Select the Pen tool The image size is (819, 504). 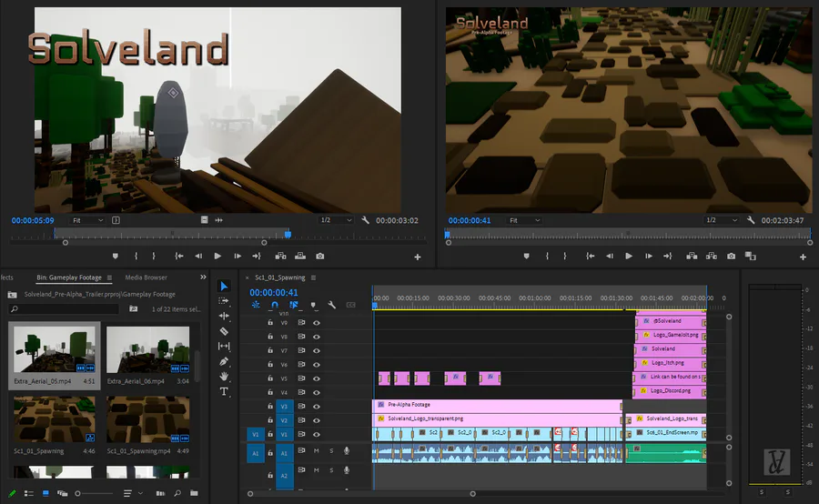(x=224, y=361)
